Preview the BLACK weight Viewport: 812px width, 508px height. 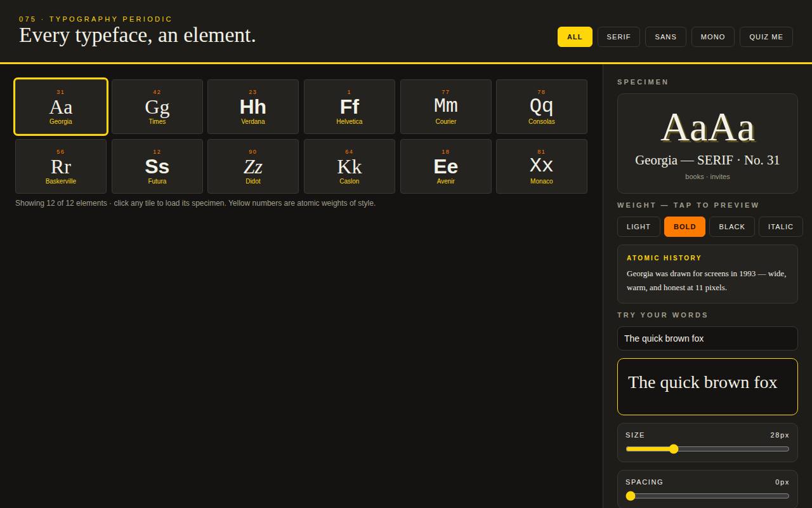click(x=732, y=227)
